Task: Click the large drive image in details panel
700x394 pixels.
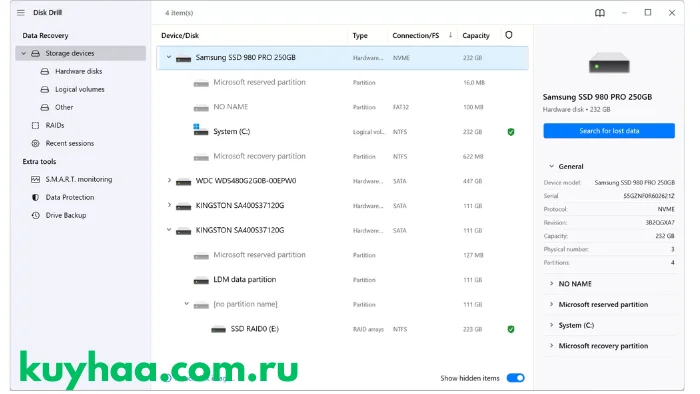Action: pos(609,63)
